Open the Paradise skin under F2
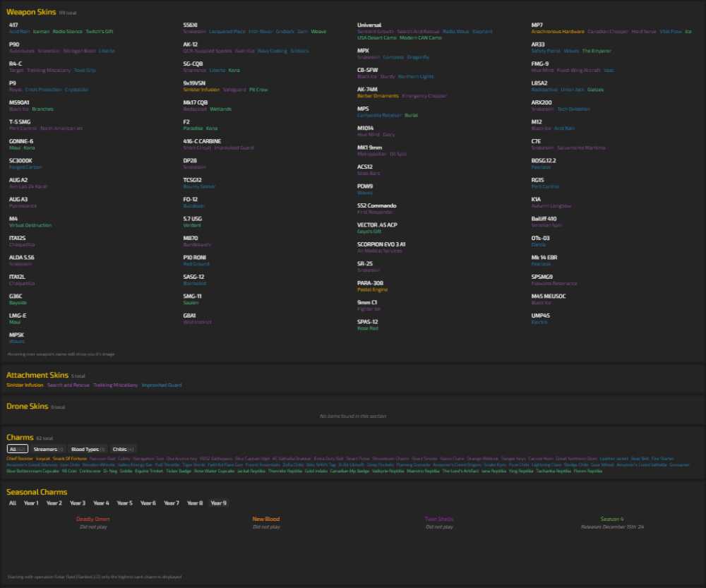Screen dimensions: 706x588 (193, 128)
